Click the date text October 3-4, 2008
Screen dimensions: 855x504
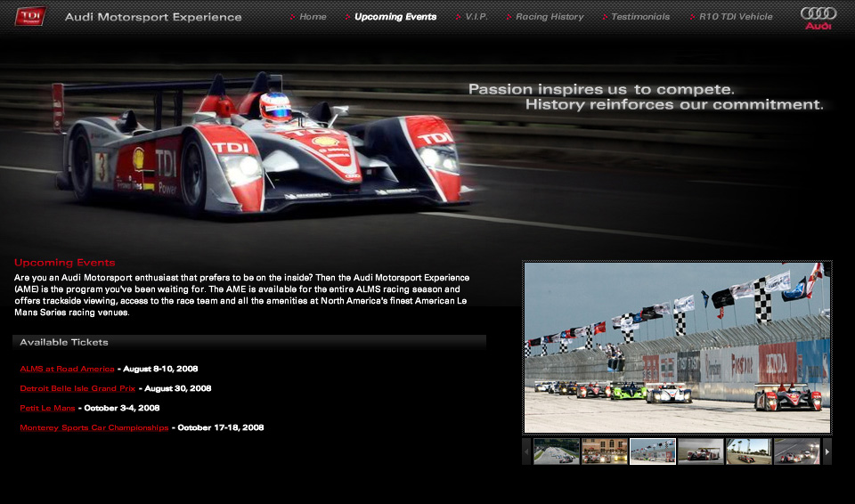(x=122, y=408)
